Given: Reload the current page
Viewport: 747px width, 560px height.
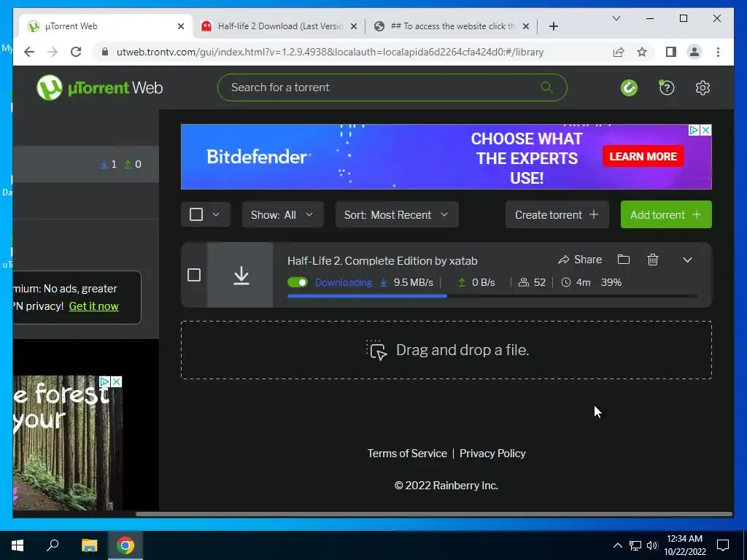Looking at the screenshot, I should 76,52.
